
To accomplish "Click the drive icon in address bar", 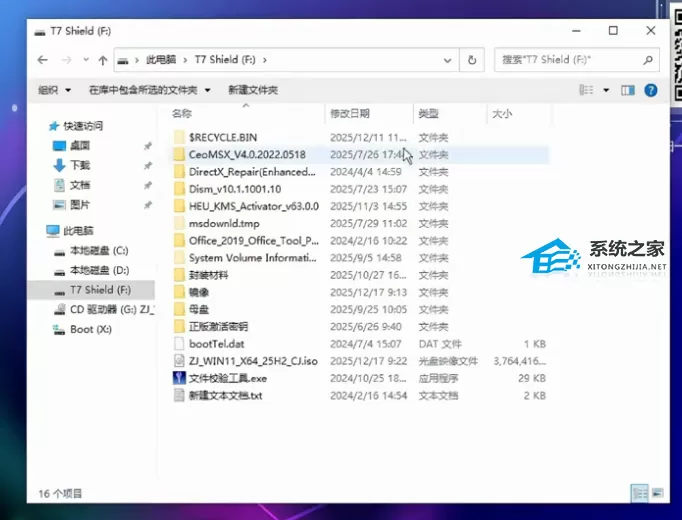I will [124, 60].
